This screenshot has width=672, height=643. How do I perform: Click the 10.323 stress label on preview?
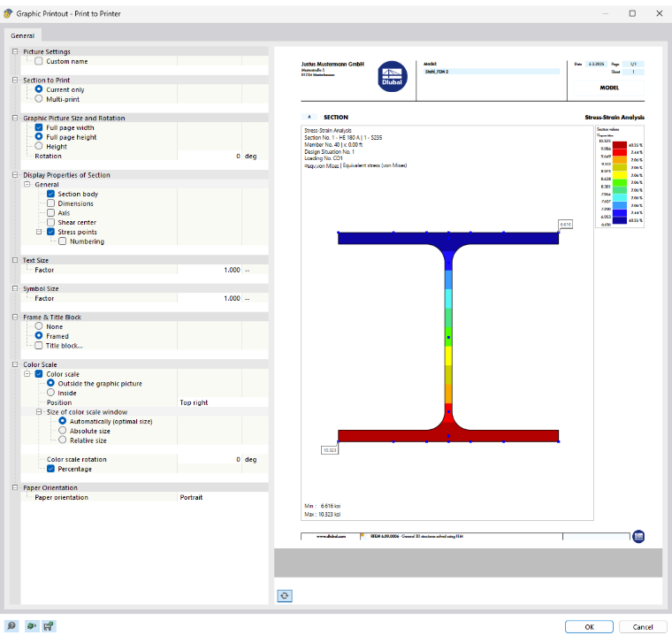tap(330, 449)
